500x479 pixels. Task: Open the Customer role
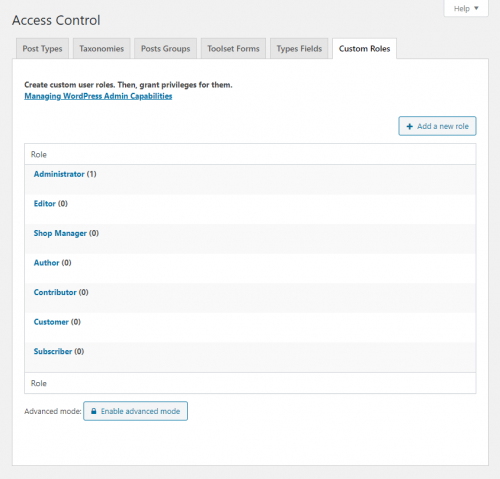(x=51, y=322)
